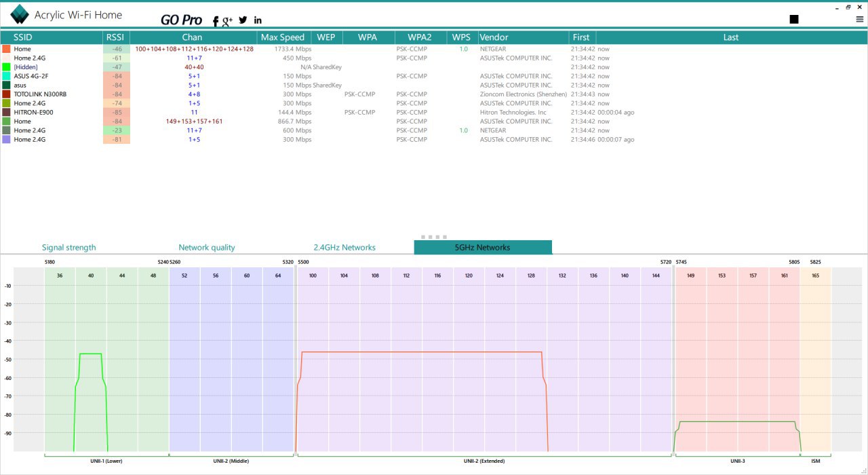Click the Zioncom Electronics (Shenzhen) vendor cell
The image size is (868, 475).
tap(524, 94)
